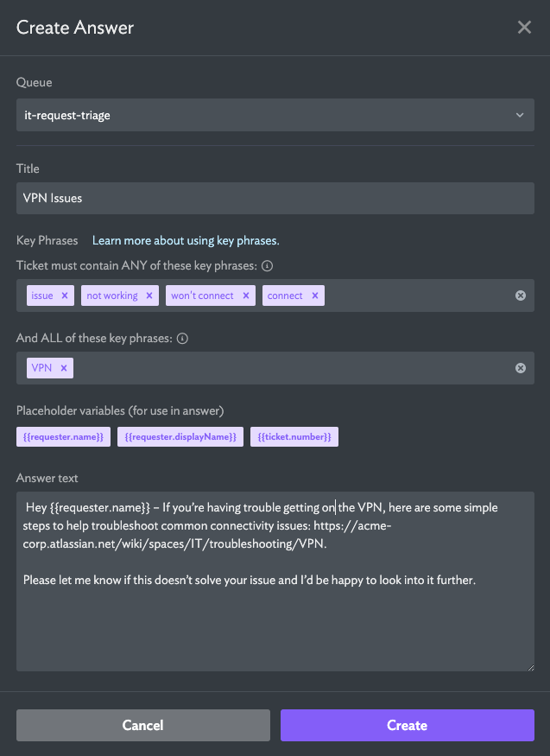Open "Learn more about using key phrases"
The image size is (550, 756).
click(184, 240)
